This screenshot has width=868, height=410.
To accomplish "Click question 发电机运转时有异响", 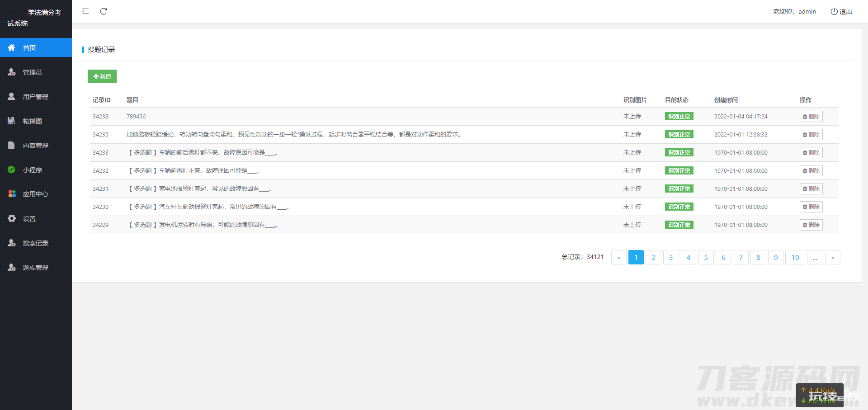I will click(x=203, y=225).
